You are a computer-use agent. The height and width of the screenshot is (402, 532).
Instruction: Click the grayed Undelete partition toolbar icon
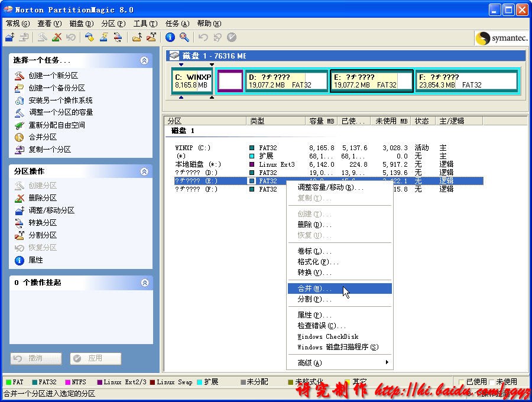coord(70,37)
